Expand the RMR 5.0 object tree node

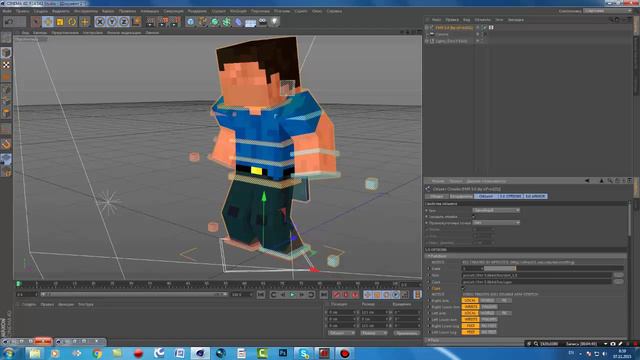[x=427, y=28]
